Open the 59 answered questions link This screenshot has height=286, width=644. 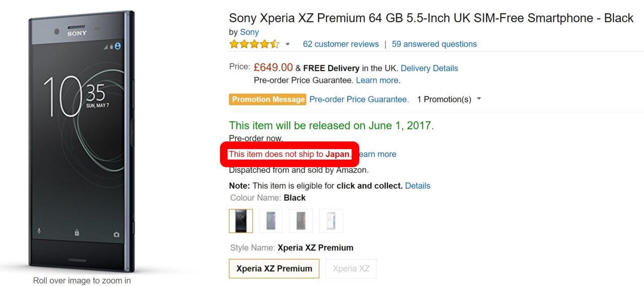pyautogui.click(x=434, y=44)
